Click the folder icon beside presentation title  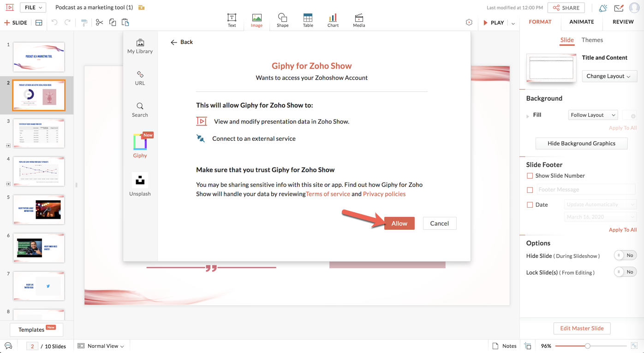pyautogui.click(x=142, y=7)
